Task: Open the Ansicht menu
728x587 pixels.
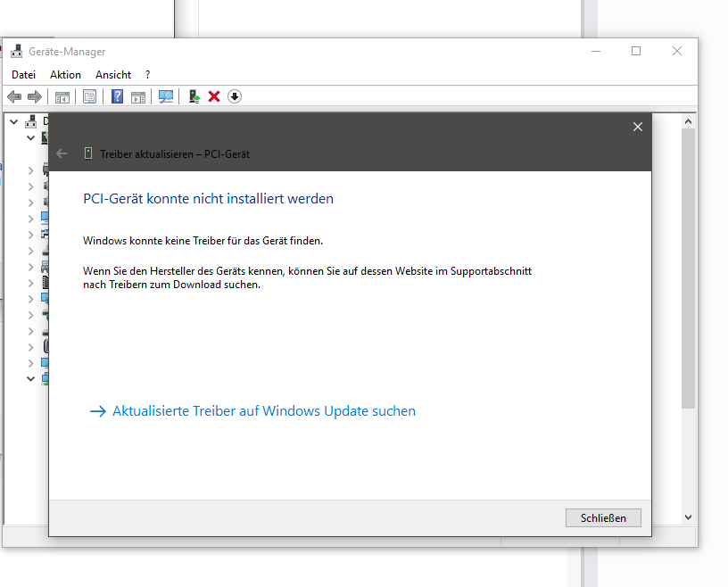Action: click(x=113, y=75)
